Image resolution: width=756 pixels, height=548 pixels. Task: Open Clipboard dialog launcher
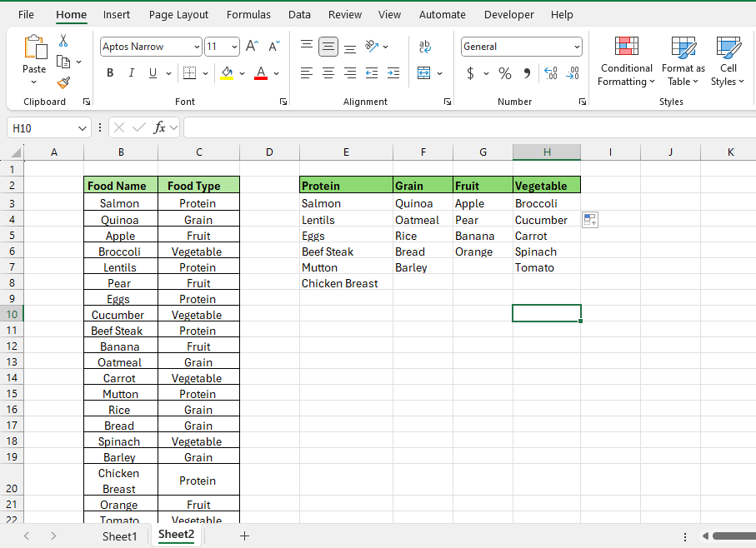click(87, 102)
